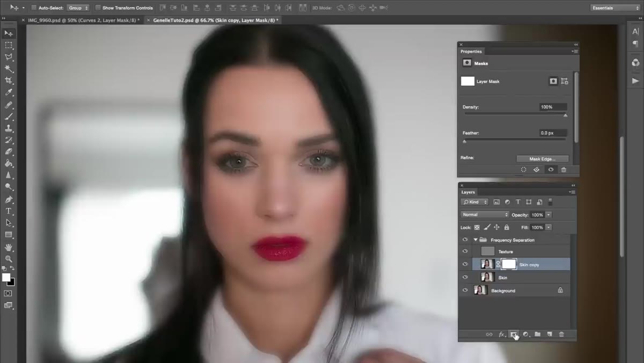Create new adjustment layer from Layers panel
The width and height of the screenshot is (644, 363).
point(526,334)
